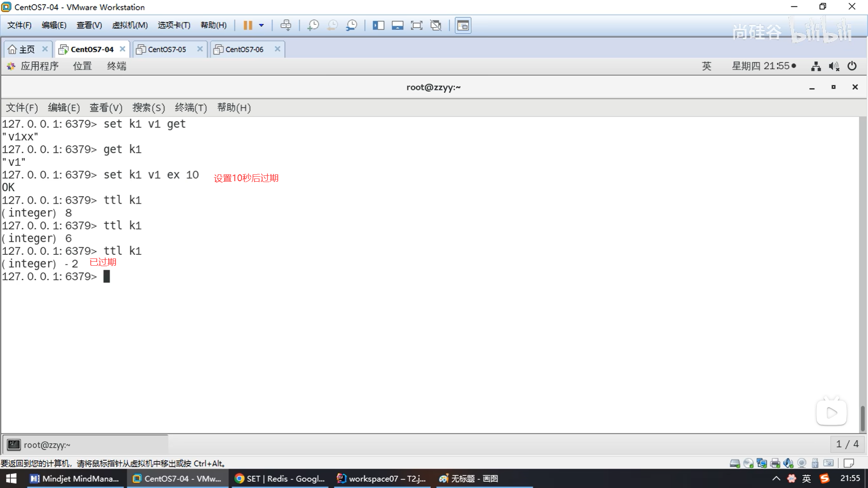Viewport: 868px width, 488px height.
Task: Open the GNOME volume indicator
Action: coord(834,66)
